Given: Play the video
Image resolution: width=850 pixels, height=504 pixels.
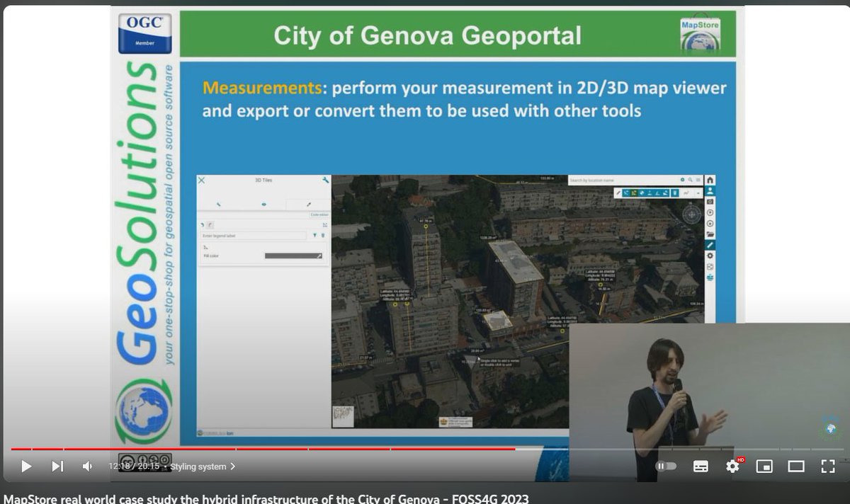Looking at the screenshot, I should click(x=26, y=466).
